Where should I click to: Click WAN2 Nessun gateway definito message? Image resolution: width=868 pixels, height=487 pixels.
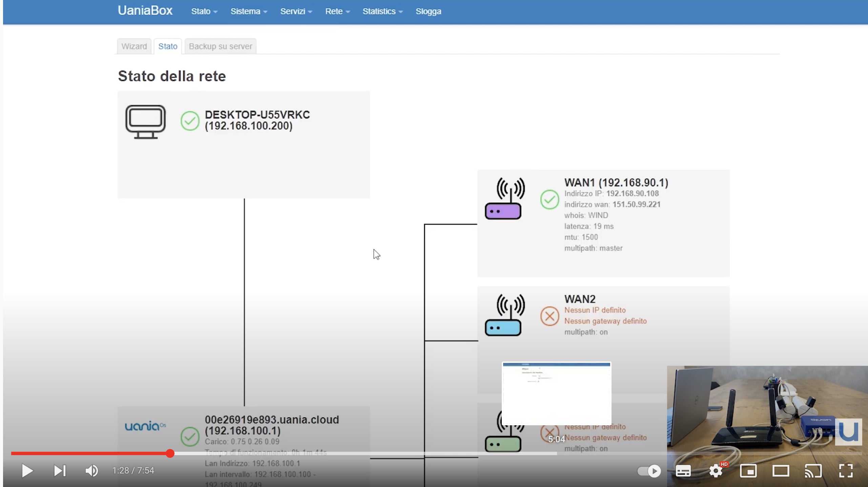coord(605,321)
